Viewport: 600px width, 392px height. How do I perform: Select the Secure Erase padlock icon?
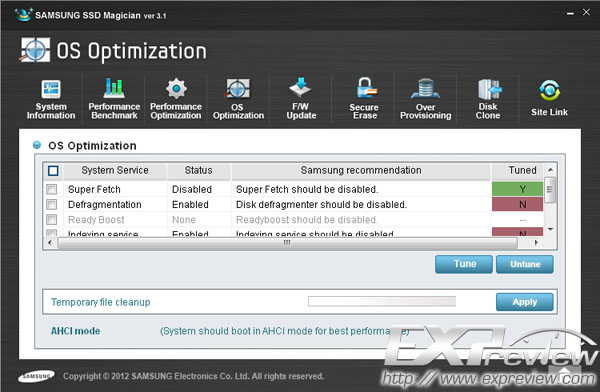coord(365,88)
